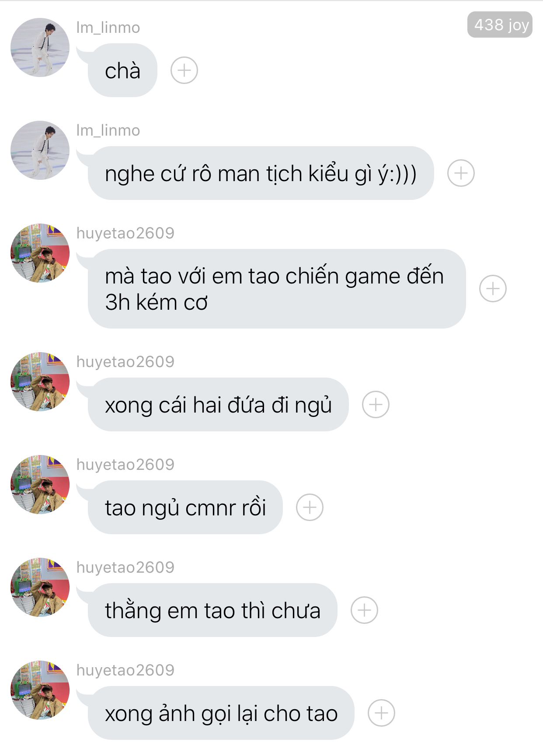Select the "mà tao với em tao chiến game" bubble
This screenshot has width=543, height=756.
coord(276,289)
